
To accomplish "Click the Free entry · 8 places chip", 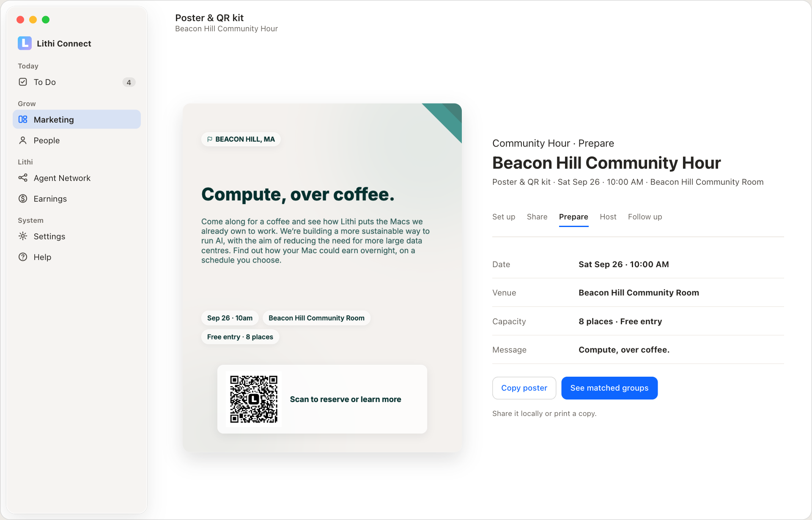I will [240, 337].
